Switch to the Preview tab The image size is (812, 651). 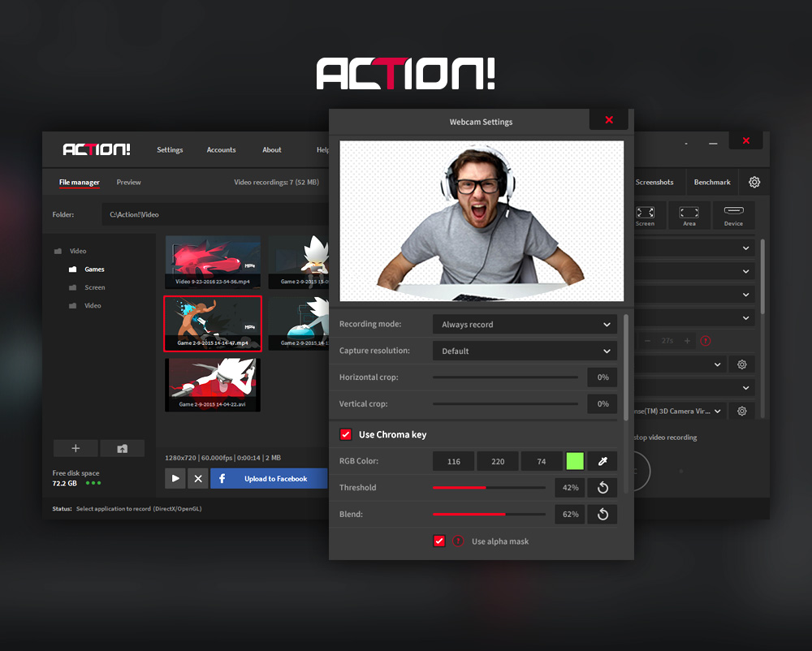pos(128,182)
